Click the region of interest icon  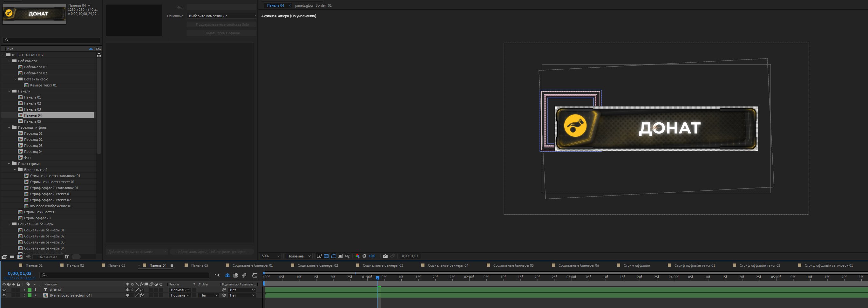340,256
